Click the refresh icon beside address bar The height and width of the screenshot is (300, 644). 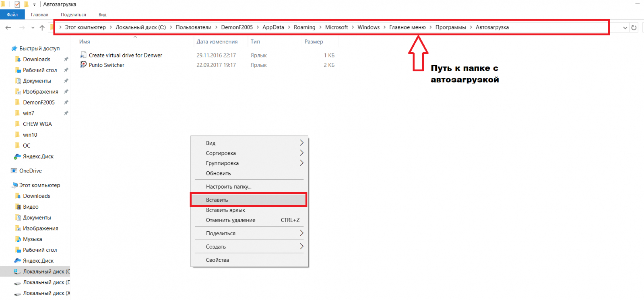634,27
